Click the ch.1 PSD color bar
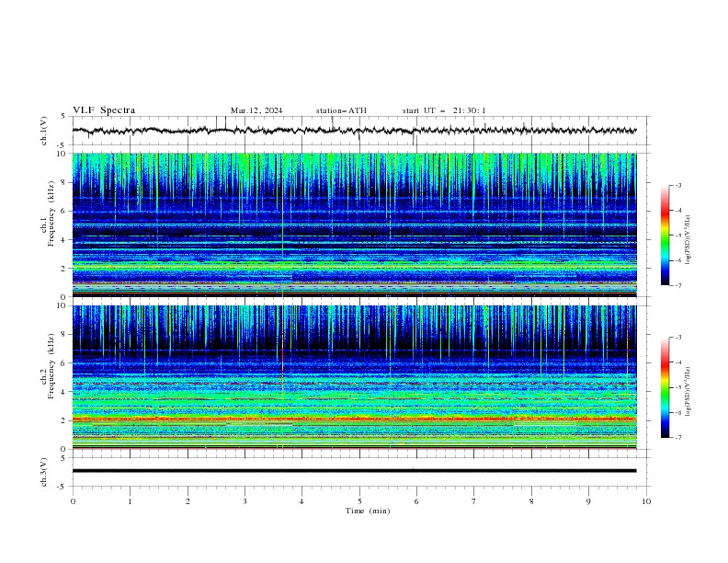 [x=665, y=236]
